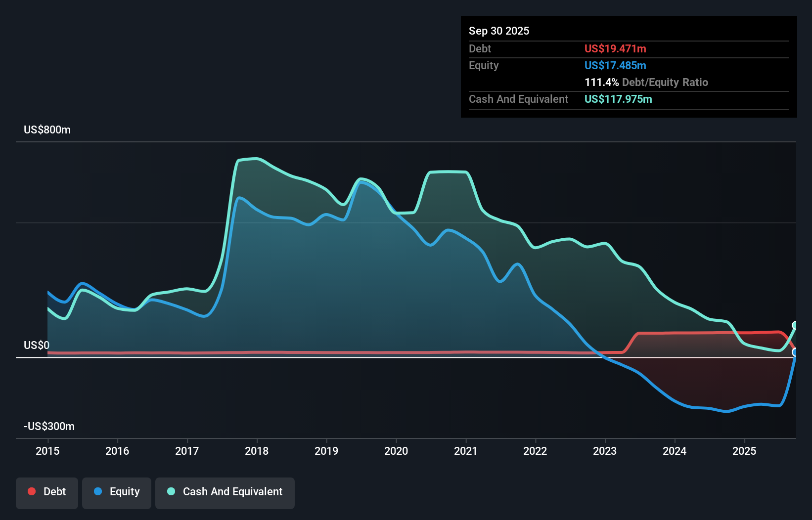Screen dimensions: 812x520
Task: Select the 2020 year label on the axis
Action: (x=396, y=451)
